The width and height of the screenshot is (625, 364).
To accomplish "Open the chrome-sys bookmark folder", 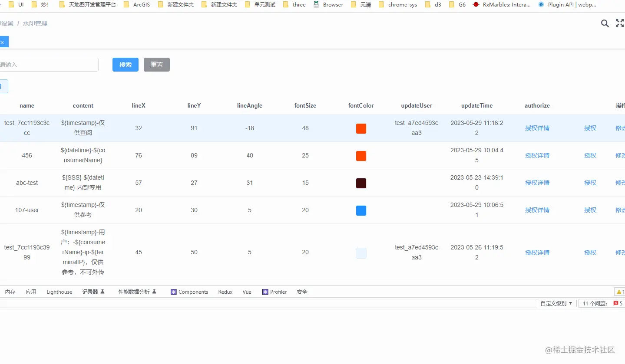I will pos(398,5).
